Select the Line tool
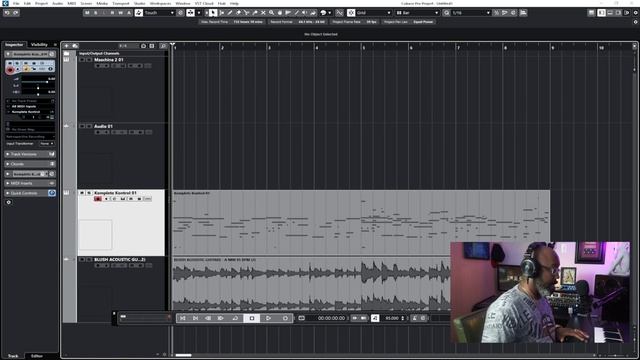640x360 pixels. pos(296,13)
